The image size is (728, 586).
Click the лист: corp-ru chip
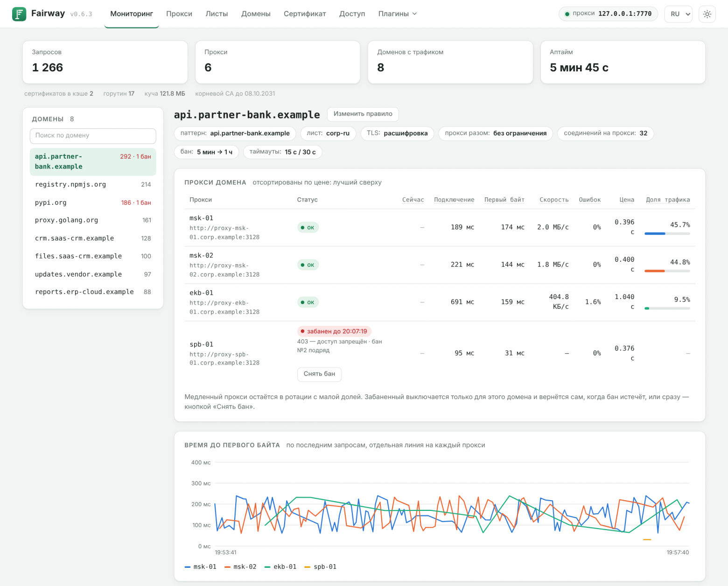[328, 133]
